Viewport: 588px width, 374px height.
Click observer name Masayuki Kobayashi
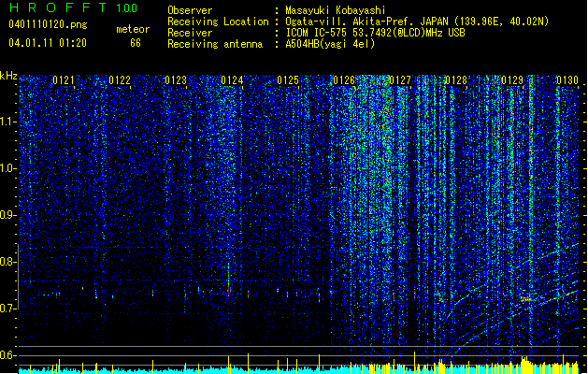(336, 10)
